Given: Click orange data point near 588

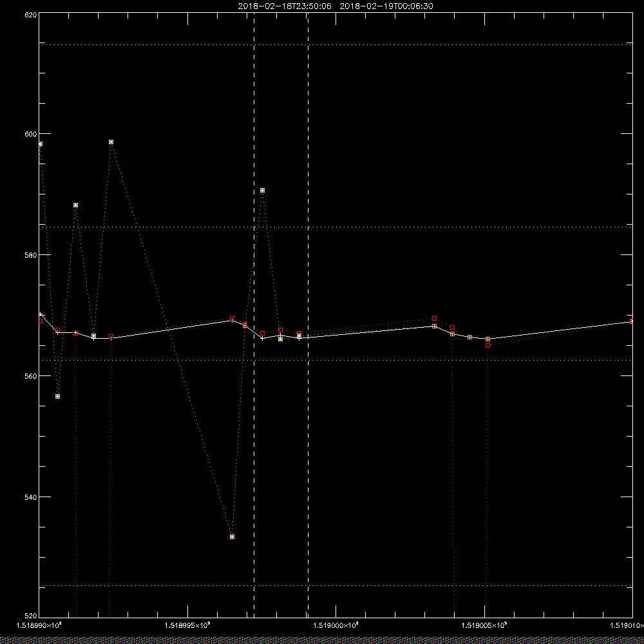Looking at the screenshot, I should click(75, 205).
